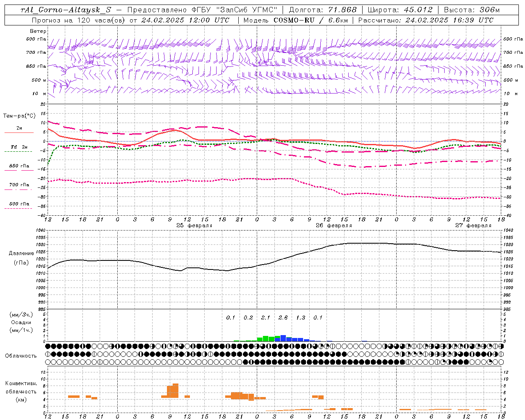Click the tallest orange convective cloud bar
Viewport: 525px width, 420px height.
click(176, 390)
